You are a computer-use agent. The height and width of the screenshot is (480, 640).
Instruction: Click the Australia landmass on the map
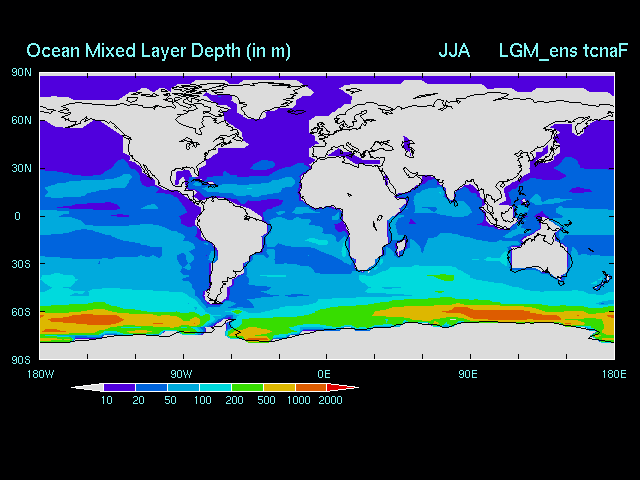(539, 255)
